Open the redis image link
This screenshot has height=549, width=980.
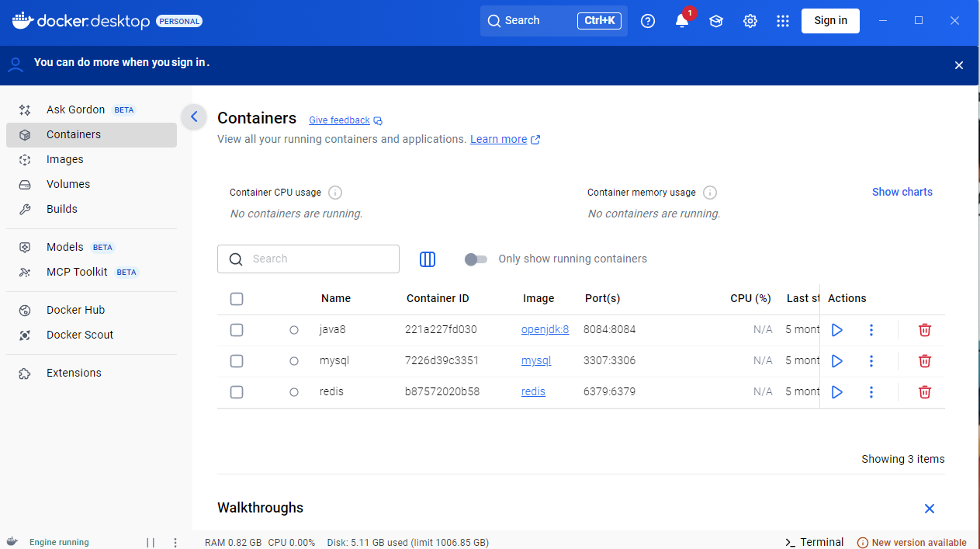coord(533,392)
